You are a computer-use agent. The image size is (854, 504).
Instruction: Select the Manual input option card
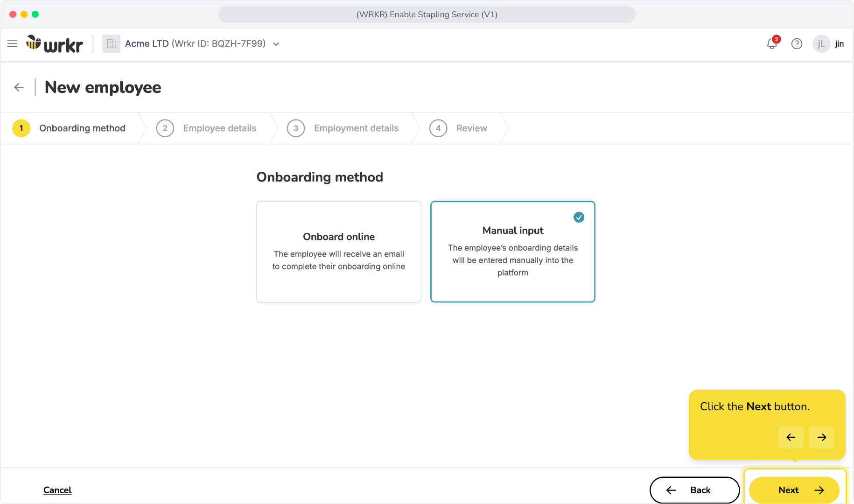(512, 252)
